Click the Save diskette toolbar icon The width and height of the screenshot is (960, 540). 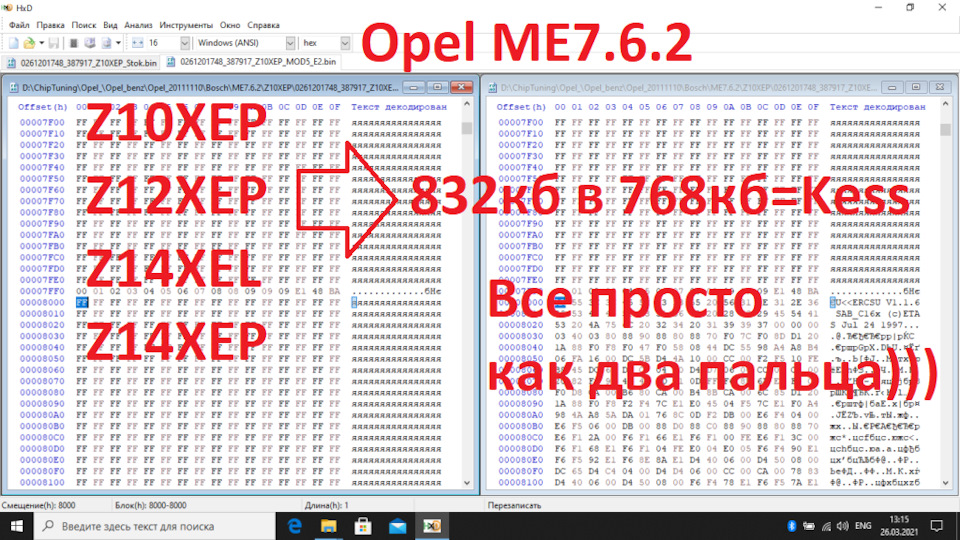[54, 43]
